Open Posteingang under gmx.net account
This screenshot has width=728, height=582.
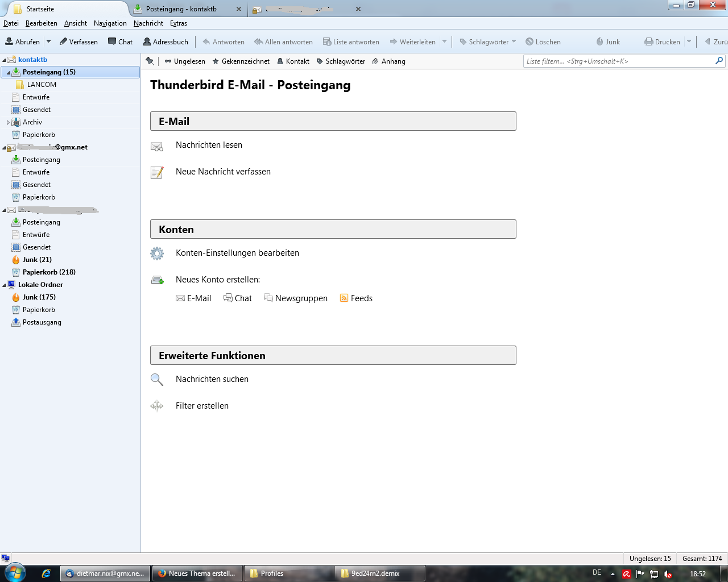pyautogui.click(x=41, y=160)
